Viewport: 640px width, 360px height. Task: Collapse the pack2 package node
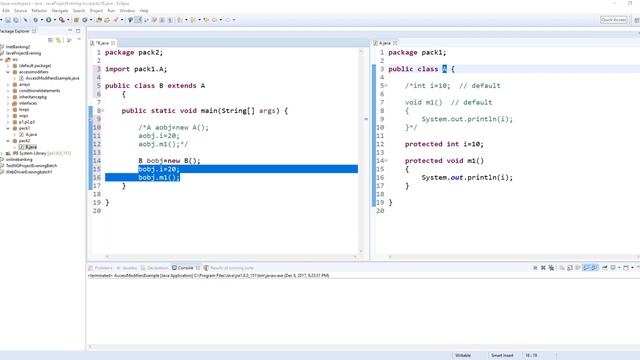click(8, 141)
